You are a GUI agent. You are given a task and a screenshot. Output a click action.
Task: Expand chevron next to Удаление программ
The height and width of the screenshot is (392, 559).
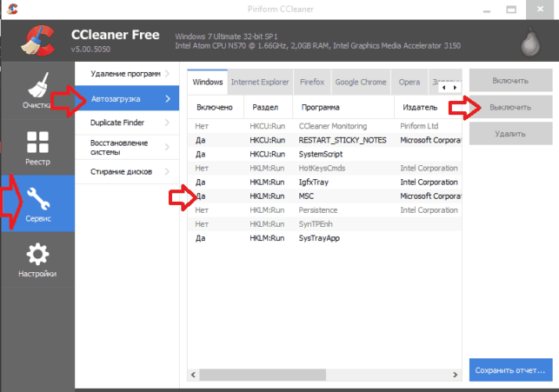167,74
